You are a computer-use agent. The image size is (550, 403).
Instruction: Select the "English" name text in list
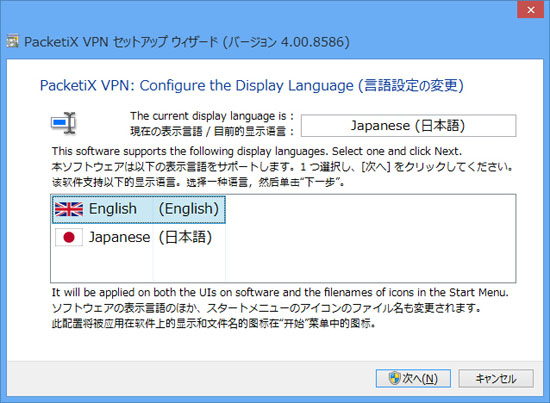[x=113, y=209]
